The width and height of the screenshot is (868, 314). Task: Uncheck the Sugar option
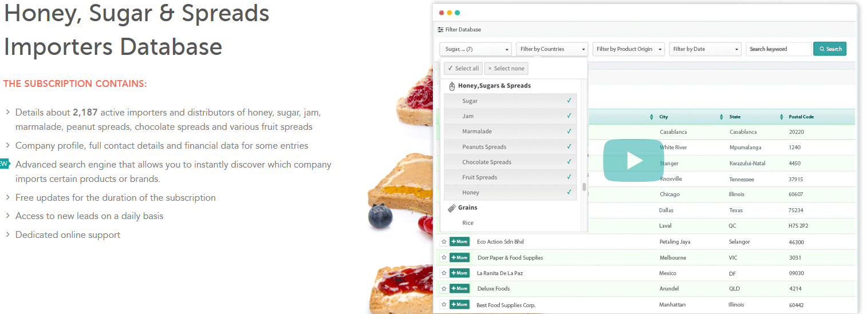coord(510,101)
